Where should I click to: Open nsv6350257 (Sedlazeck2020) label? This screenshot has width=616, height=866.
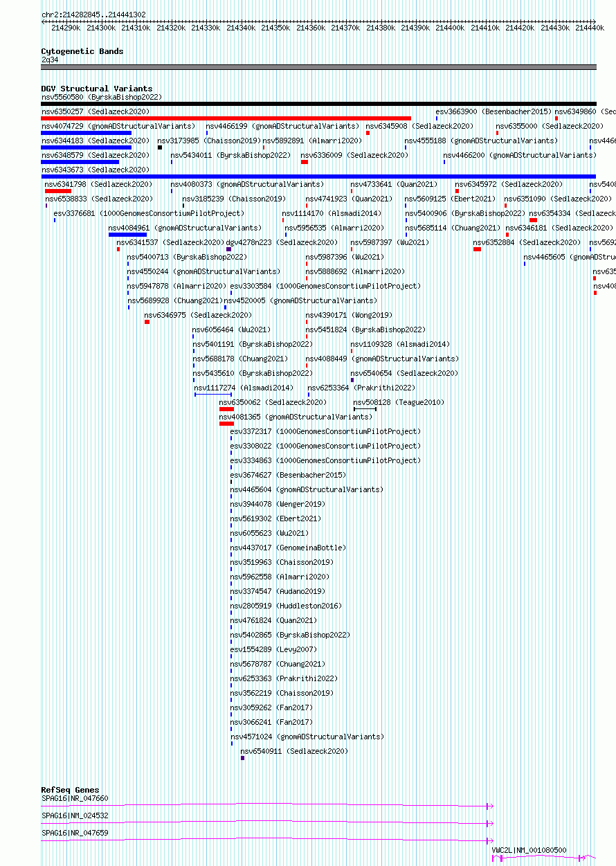[x=95, y=111]
